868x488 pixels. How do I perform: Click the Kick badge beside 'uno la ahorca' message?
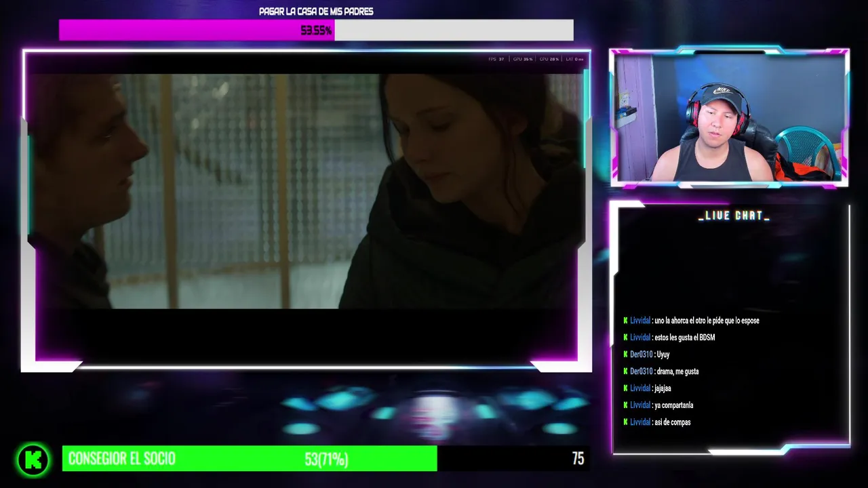[x=625, y=321]
